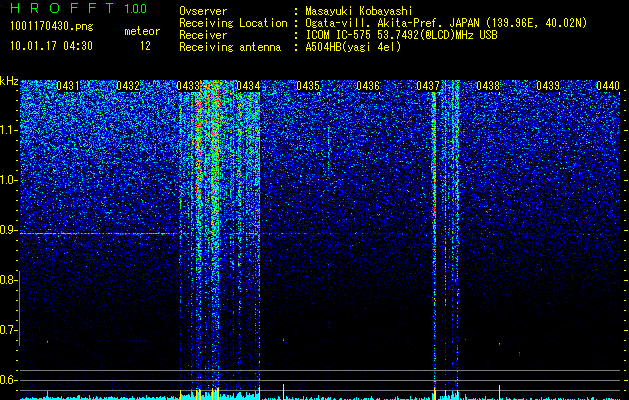Viewport: 629px width, 400px height.
Task: Click the ICOM IC-575 receiver line
Action: pyautogui.click(x=401, y=35)
